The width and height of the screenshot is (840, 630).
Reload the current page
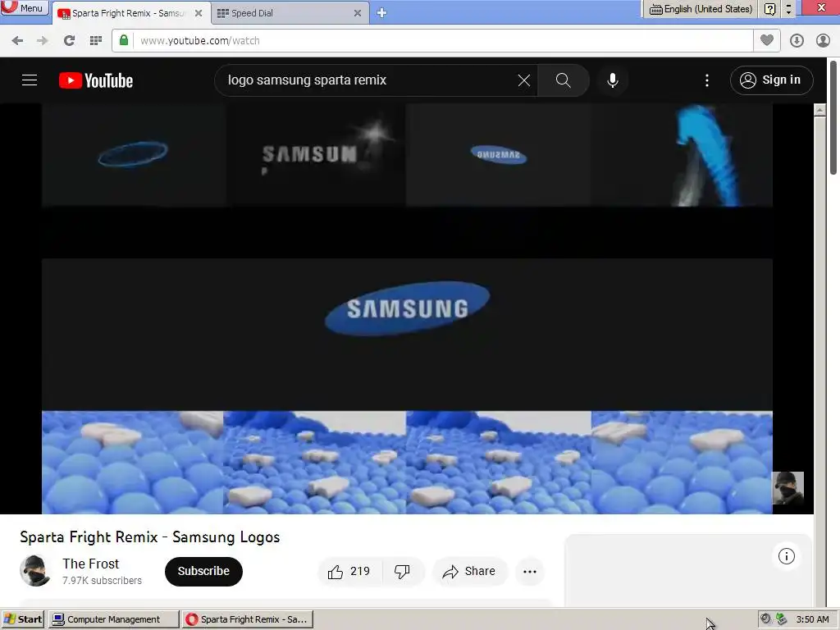(x=69, y=41)
